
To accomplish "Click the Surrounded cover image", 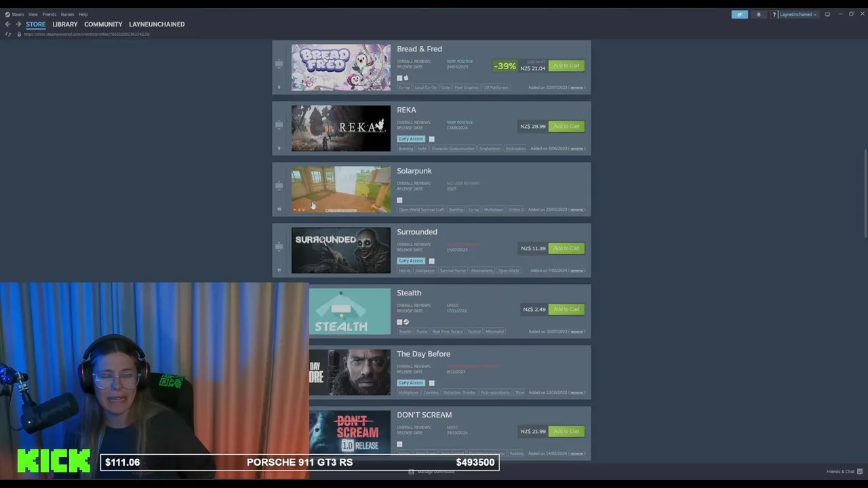I will (341, 250).
